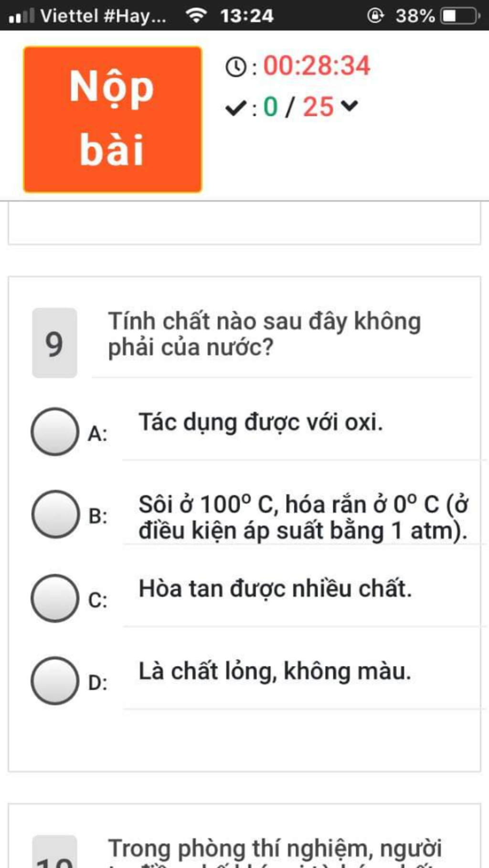Open the 0 / 25 progress list
This screenshot has width=489, height=868.
(298, 106)
